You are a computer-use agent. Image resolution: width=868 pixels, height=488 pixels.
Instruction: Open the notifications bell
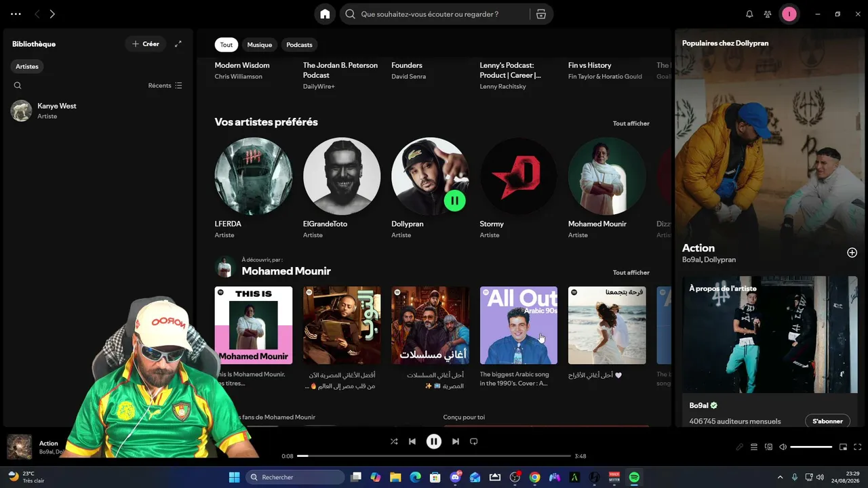[x=749, y=14]
